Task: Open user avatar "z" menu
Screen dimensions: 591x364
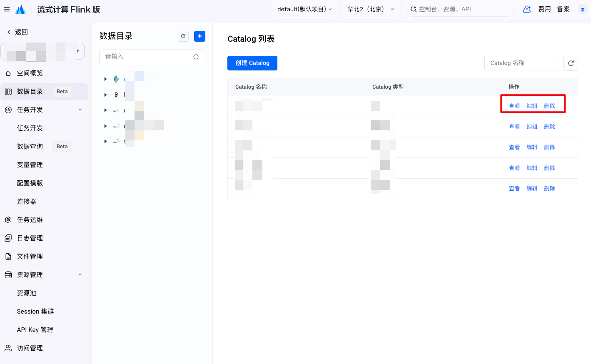Action: (x=582, y=9)
